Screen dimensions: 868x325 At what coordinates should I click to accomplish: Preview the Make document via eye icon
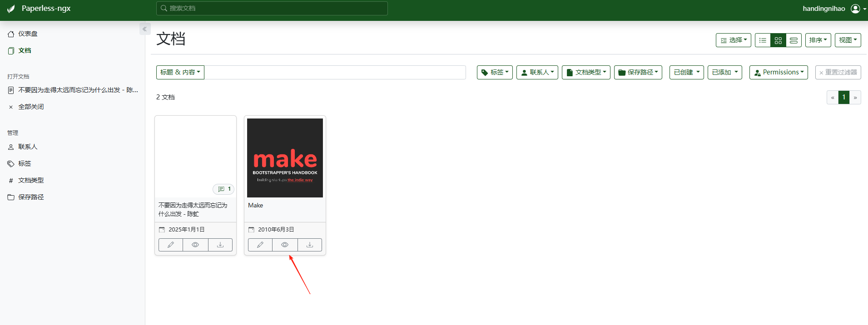coord(285,245)
